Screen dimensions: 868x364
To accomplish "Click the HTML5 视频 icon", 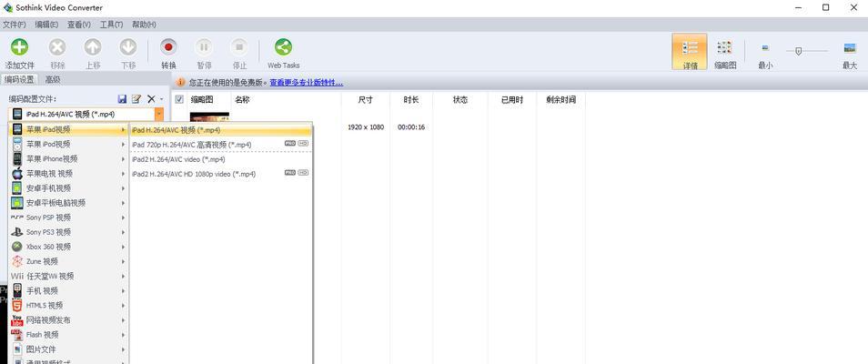I will point(17,305).
